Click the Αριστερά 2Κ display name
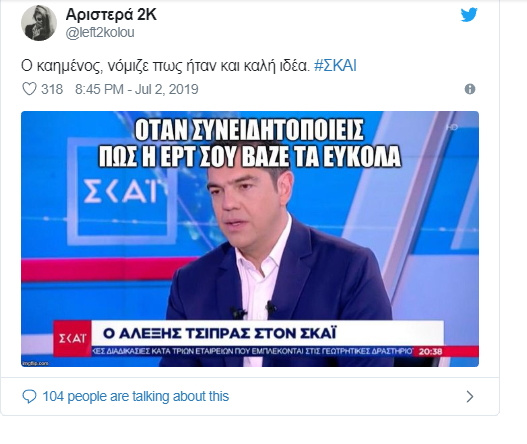The width and height of the screenshot is (527, 444). (x=111, y=14)
